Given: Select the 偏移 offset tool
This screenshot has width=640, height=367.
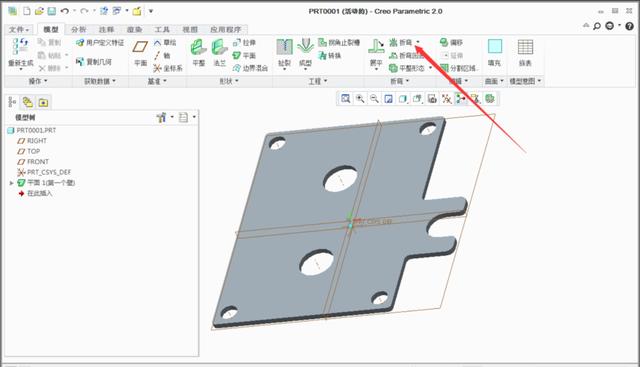Looking at the screenshot, I should (x=451, y=42).
